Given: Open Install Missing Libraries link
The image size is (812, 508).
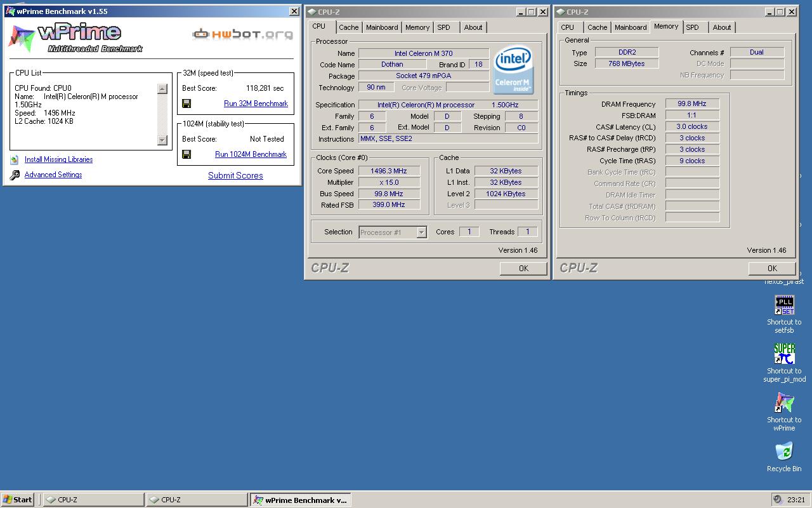Looking at the screenshot, I should tap(58, 160).
